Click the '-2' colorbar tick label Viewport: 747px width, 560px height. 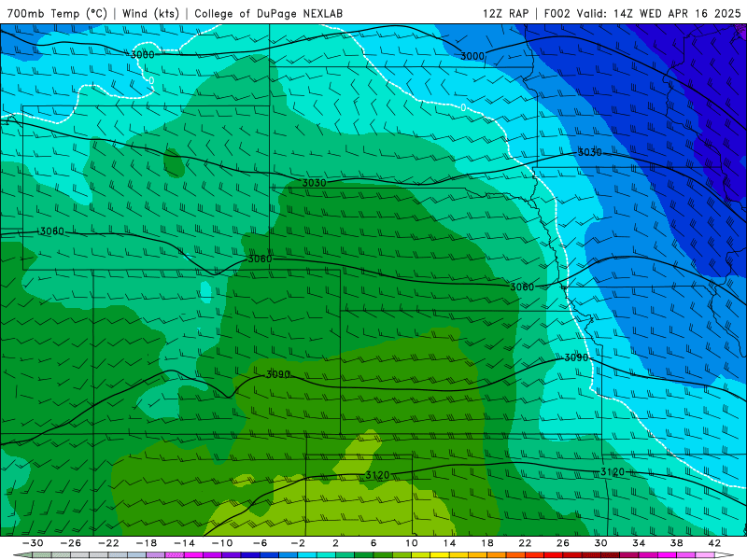(298, 543)
